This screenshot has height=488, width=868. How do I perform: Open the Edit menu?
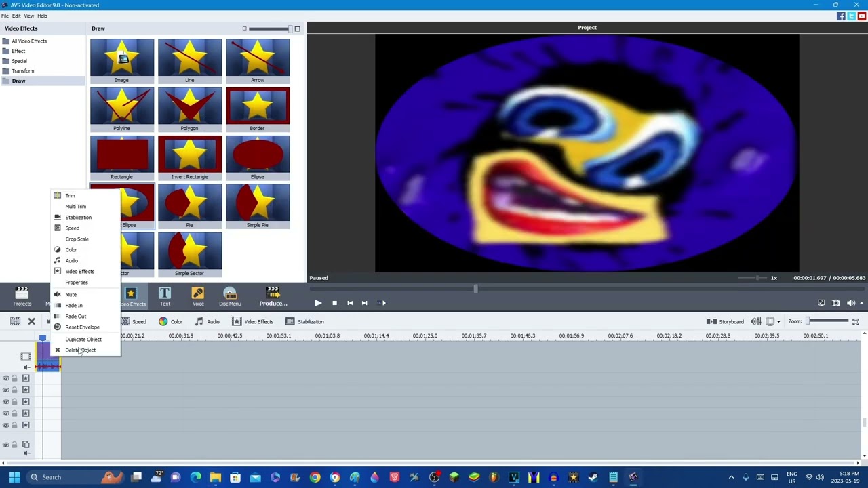(16, 16)
